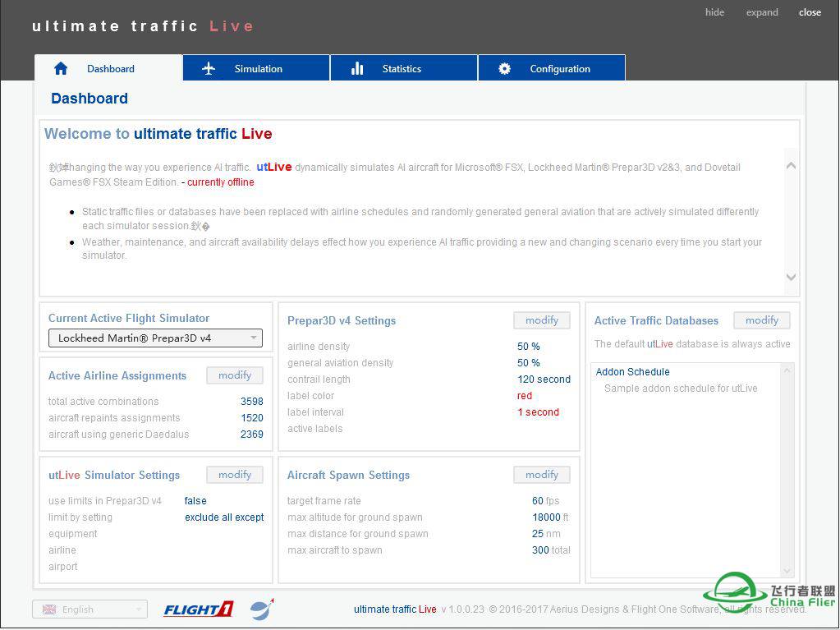
Task: Click traffic databases list scroll down arrow
Action: (x=787, y=571)
